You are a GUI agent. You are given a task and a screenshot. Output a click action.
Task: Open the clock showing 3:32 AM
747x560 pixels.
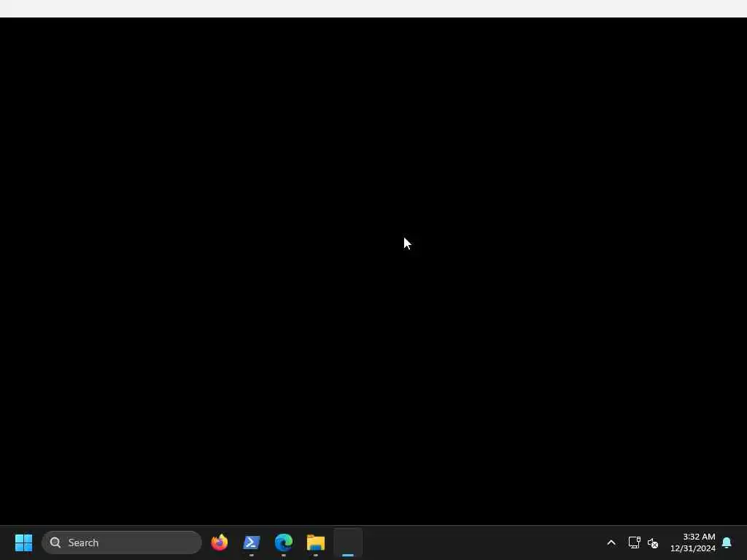coord(693,542)
